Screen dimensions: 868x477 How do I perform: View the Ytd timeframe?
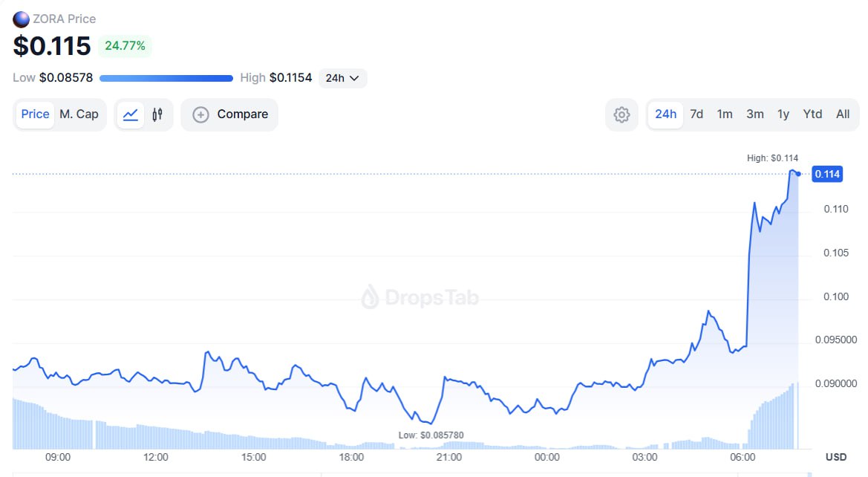[x=812, y=114]
